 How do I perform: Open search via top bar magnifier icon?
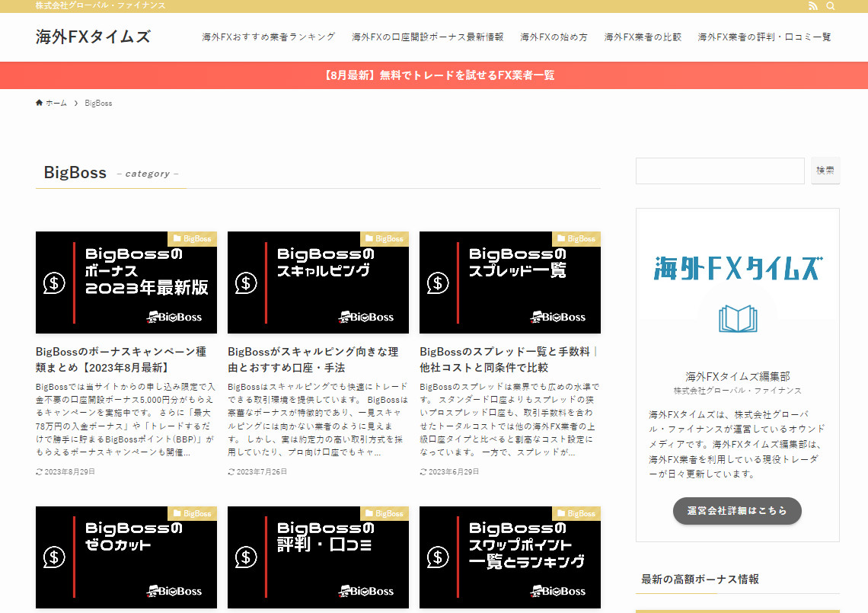[831, 6]
